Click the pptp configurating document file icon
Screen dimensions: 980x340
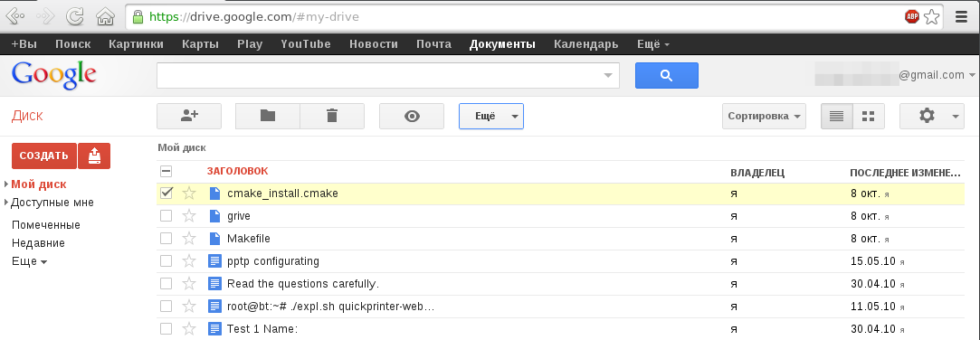click(x=214, y=261)
